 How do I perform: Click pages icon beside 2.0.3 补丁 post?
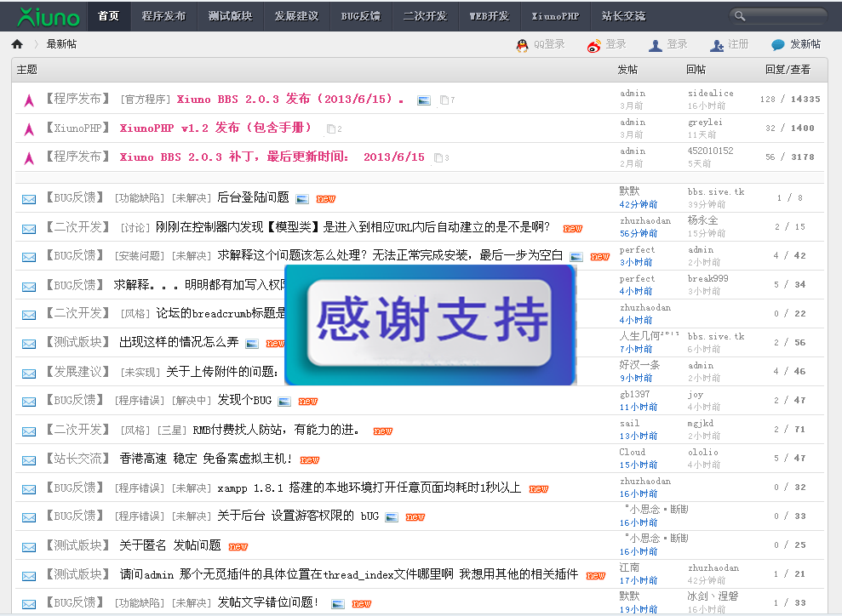tap(438, 157)
